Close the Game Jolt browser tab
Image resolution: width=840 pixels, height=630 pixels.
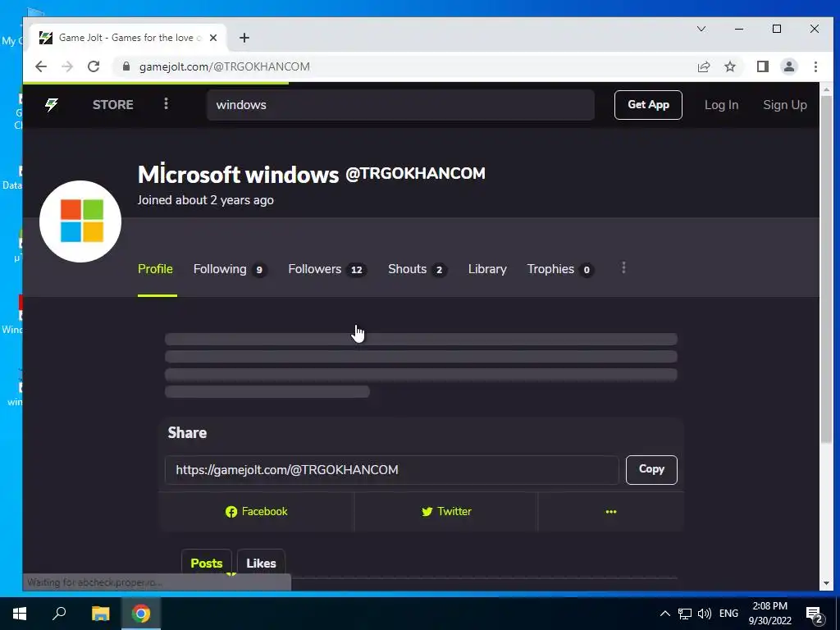(x=213, y=38)
